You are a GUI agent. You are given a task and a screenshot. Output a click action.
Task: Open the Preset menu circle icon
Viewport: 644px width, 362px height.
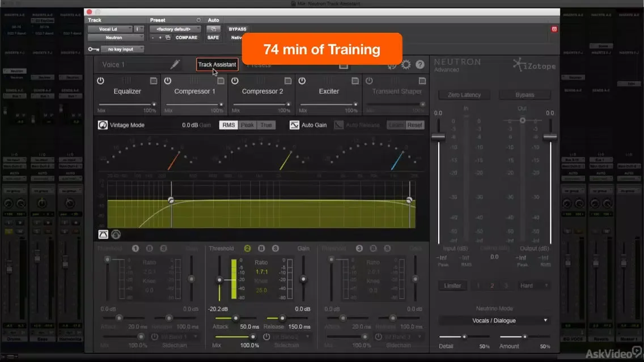click(198, 20)
